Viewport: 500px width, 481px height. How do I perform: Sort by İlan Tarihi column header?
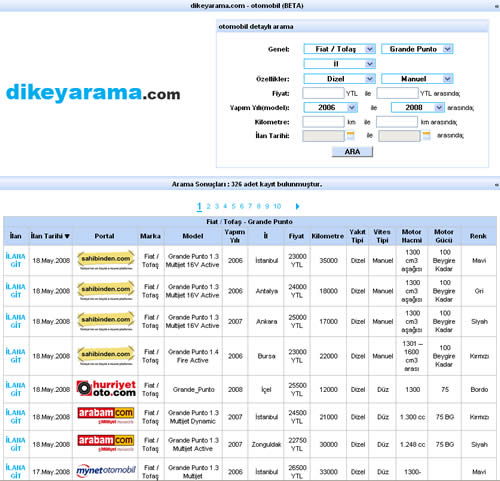pyautogui.click(x=50, y=236)
